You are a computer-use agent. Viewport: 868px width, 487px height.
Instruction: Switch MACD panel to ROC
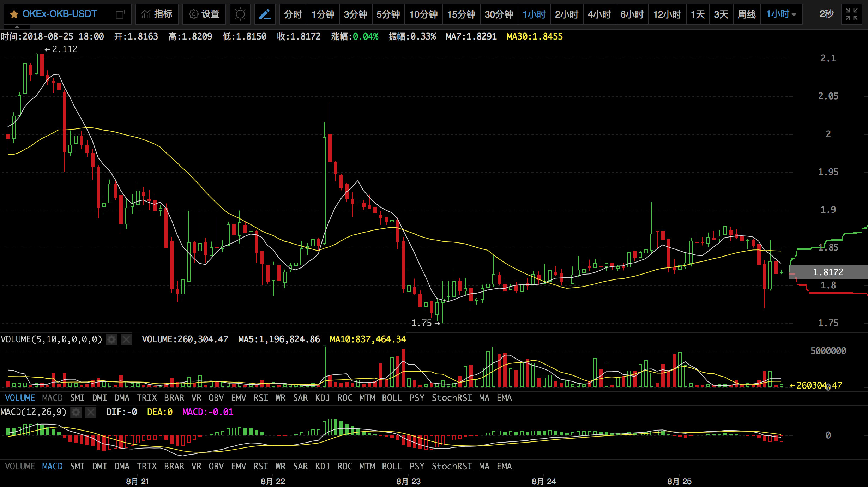[x=345, y=466]
